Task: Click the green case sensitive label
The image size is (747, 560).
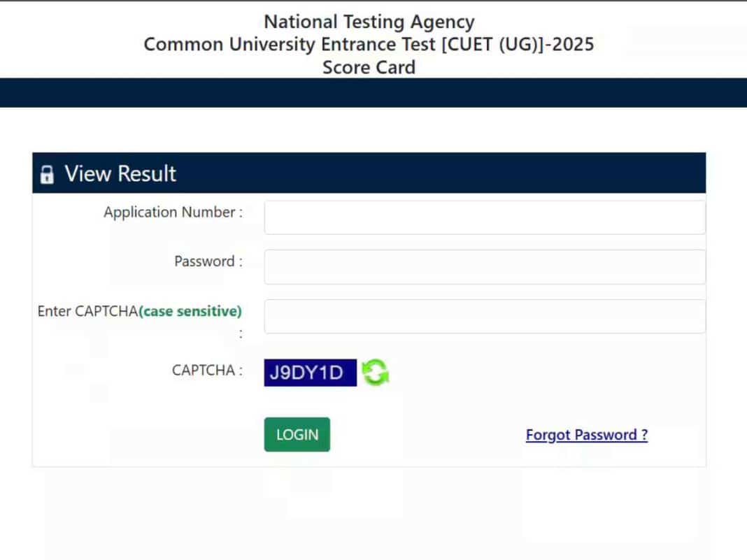Action: (x=190, y=311)
